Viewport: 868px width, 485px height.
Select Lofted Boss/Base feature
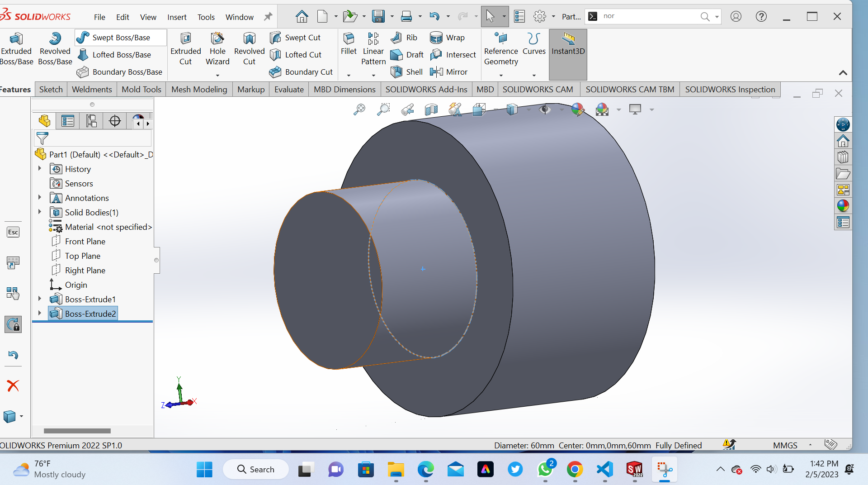(x=114, y=55)
